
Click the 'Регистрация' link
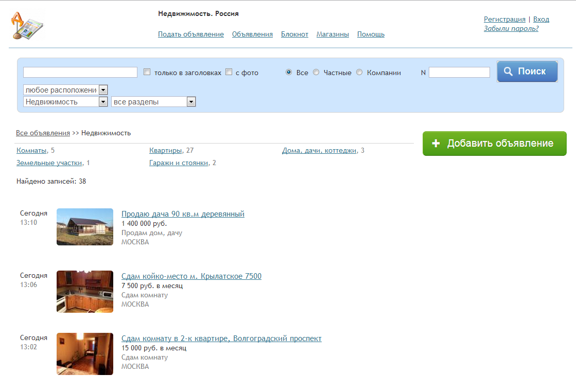pos(504,20)
